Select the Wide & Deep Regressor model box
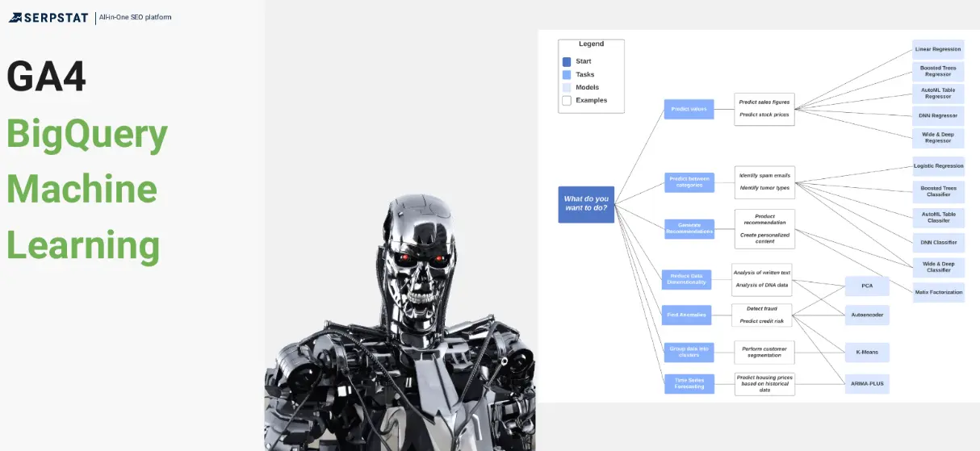 tap(938, 137)
